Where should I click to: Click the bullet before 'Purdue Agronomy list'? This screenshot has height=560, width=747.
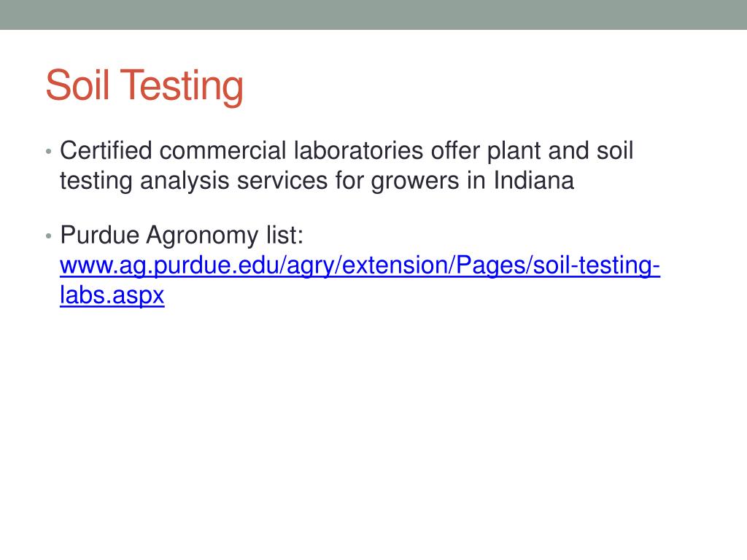[x=48, y=236]
